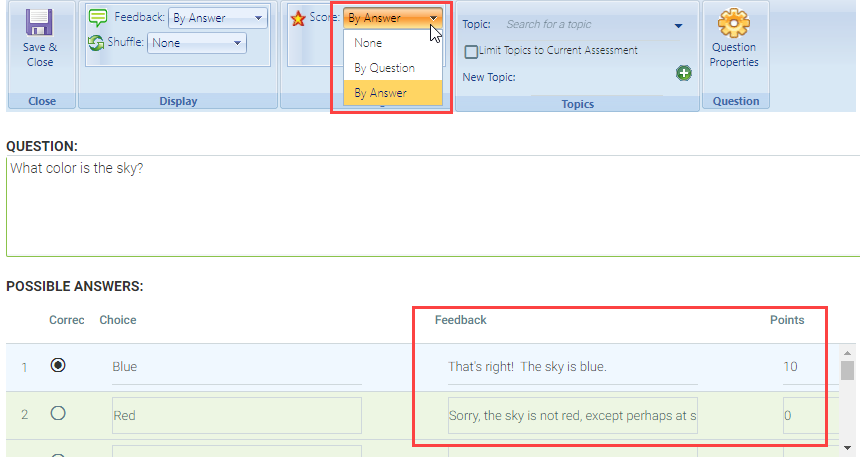Choose By Question in the Score list

point(393,68)
